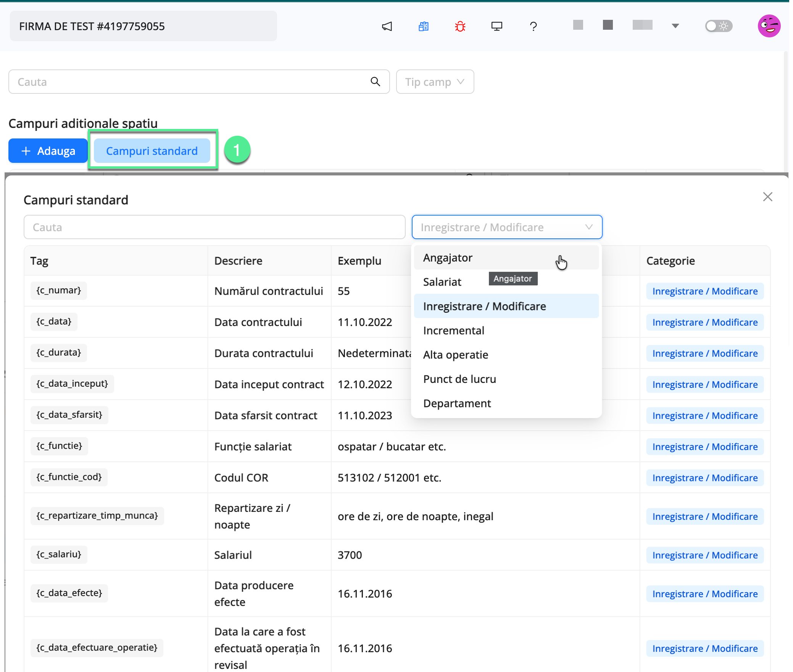Expand the header caret arrow menu
The width and height of the screenshot is (793, 672).
[675, 26]
